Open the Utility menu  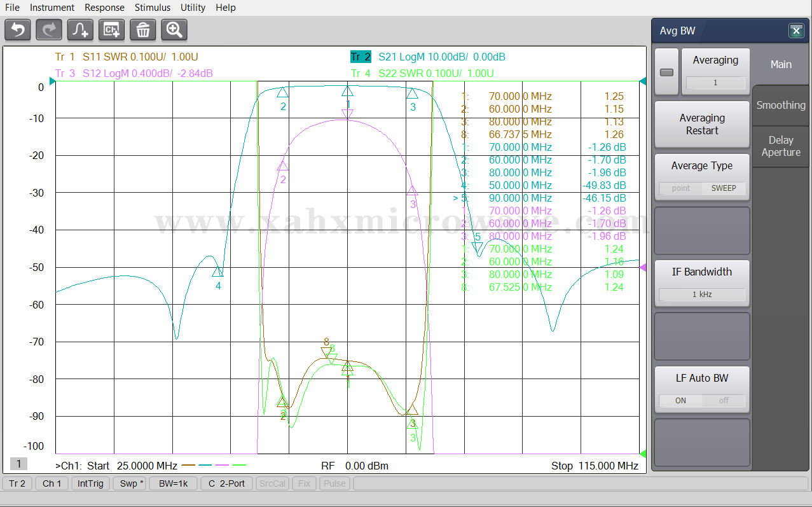click(x=193, y=8)
